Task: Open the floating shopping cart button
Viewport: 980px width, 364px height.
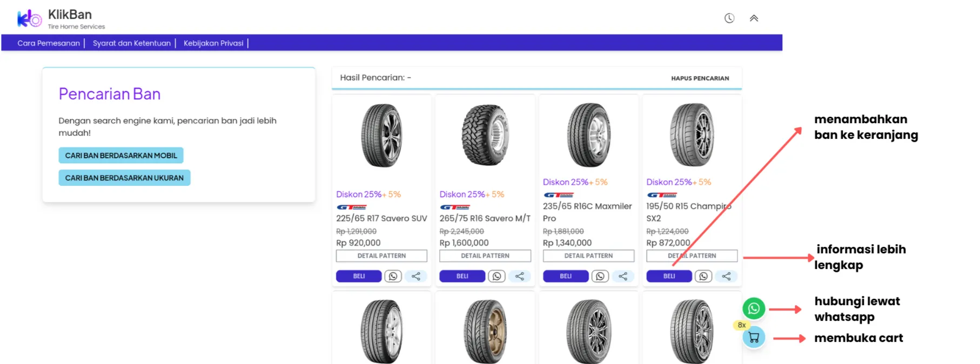Action: [x=754, y=338]
